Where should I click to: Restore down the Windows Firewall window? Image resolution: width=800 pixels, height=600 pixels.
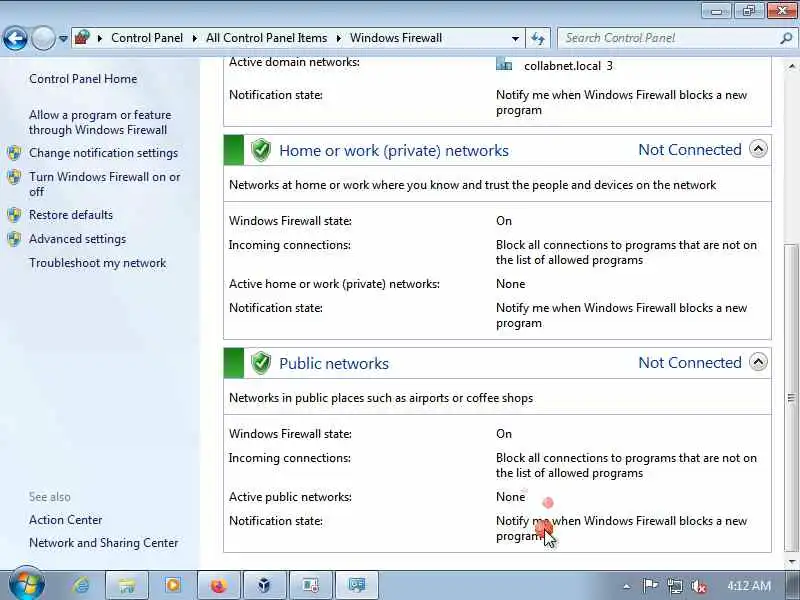coord(749,11)
